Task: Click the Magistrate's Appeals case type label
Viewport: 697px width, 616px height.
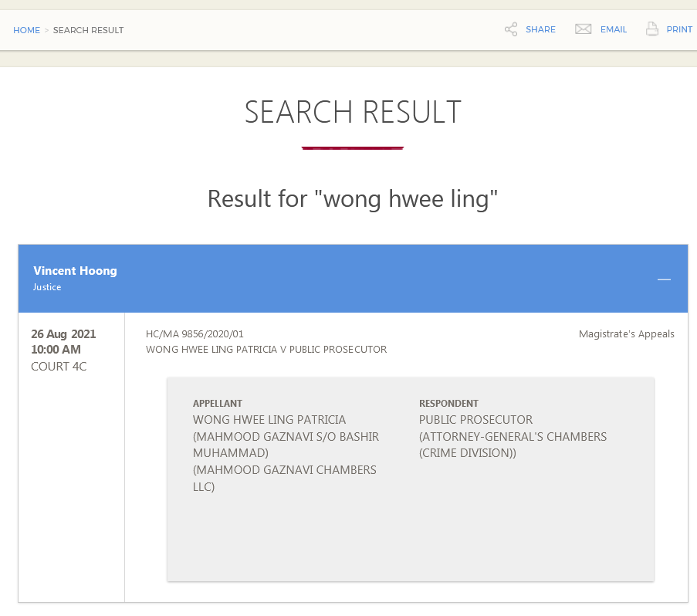Action: pos(626,334)
